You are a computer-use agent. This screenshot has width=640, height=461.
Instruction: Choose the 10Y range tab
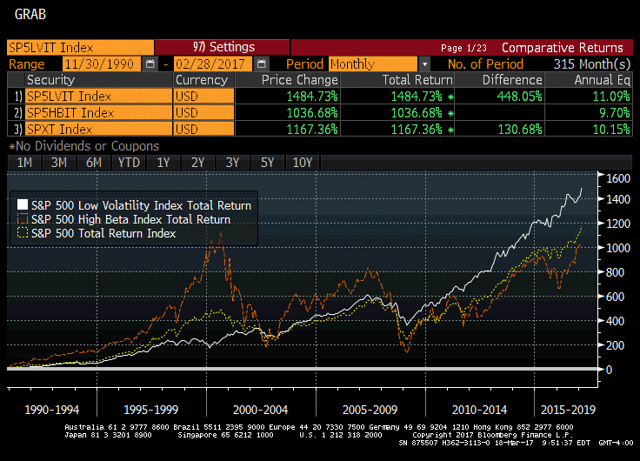[302, 163]
